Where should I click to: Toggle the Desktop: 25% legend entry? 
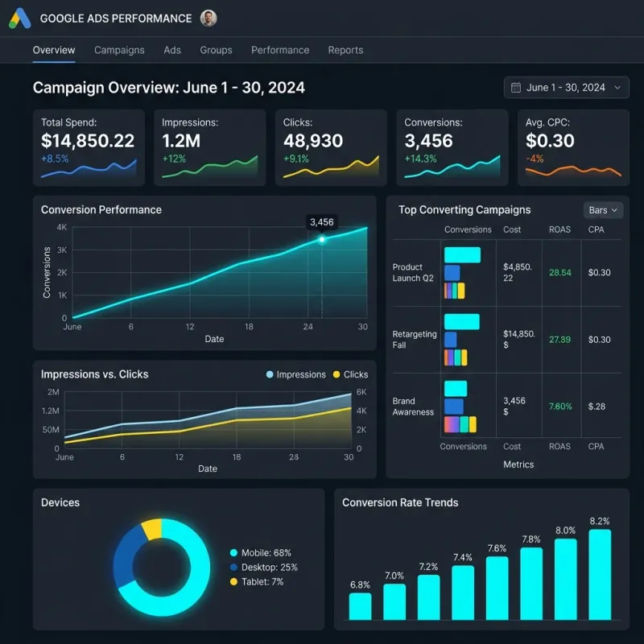coord(264,568)
